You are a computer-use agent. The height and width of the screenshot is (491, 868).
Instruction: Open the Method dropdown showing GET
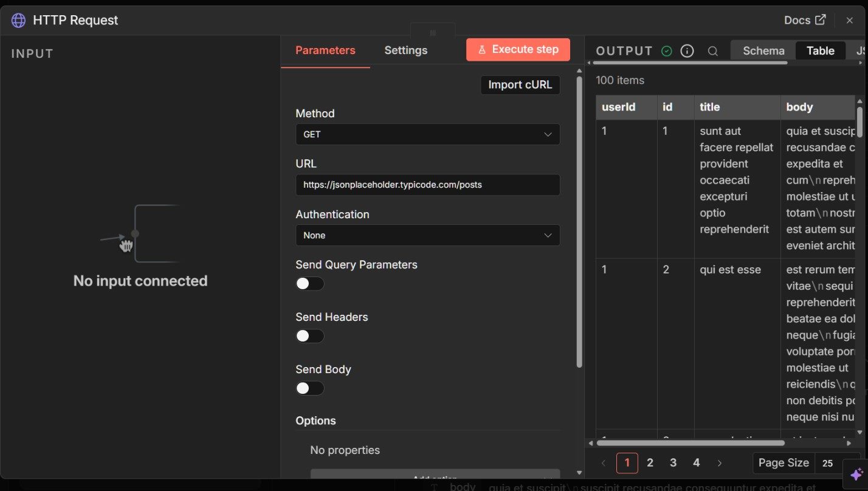[427, 134]
